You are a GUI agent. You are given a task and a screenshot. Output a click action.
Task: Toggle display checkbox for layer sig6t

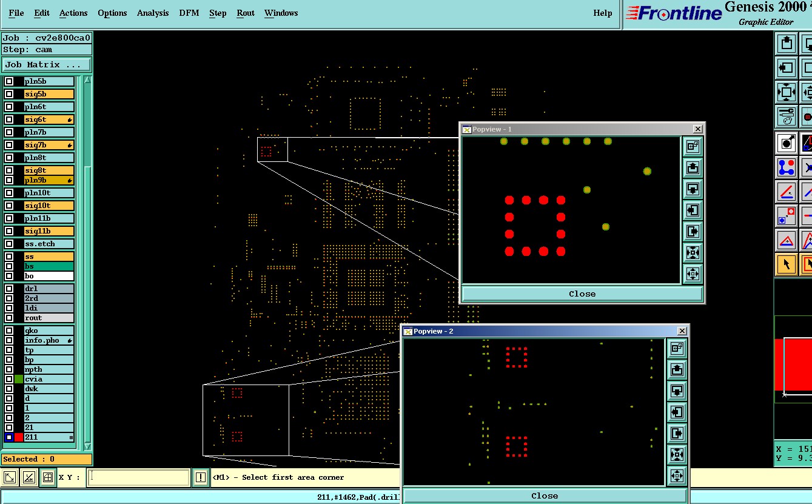pos(9,119)
